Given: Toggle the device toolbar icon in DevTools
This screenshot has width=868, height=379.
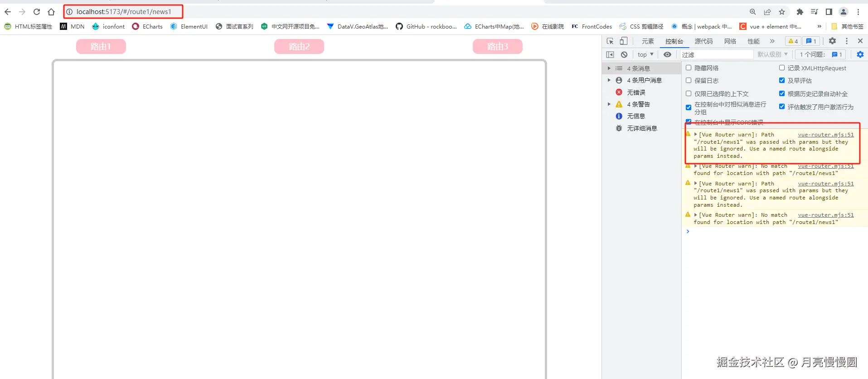Looking at the screenshot, I should coord(624,41).
